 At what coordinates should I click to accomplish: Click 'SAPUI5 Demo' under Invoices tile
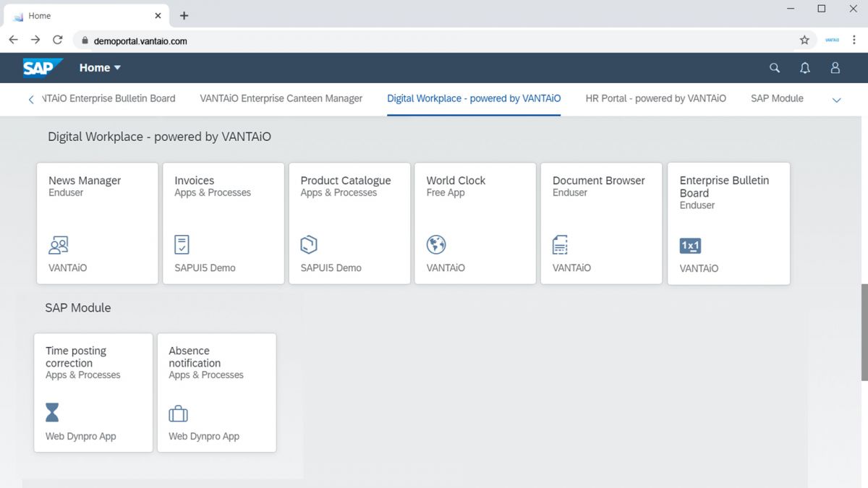tap(205, 267)
